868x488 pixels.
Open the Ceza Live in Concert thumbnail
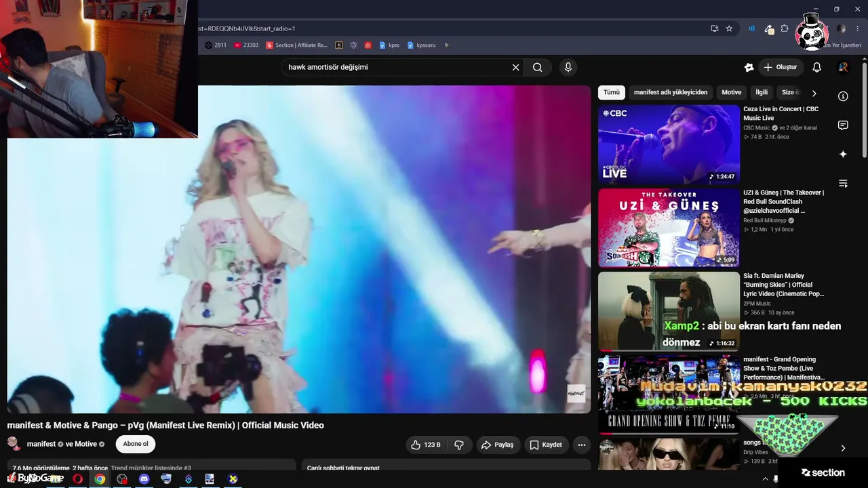(669, 144)
